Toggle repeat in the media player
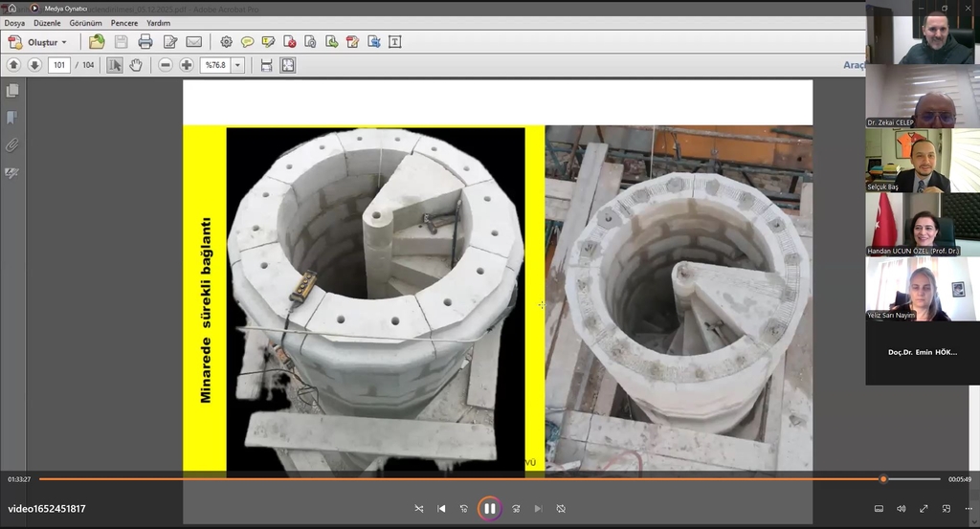Viewport: 980px width, 529px height. point(561,509)
